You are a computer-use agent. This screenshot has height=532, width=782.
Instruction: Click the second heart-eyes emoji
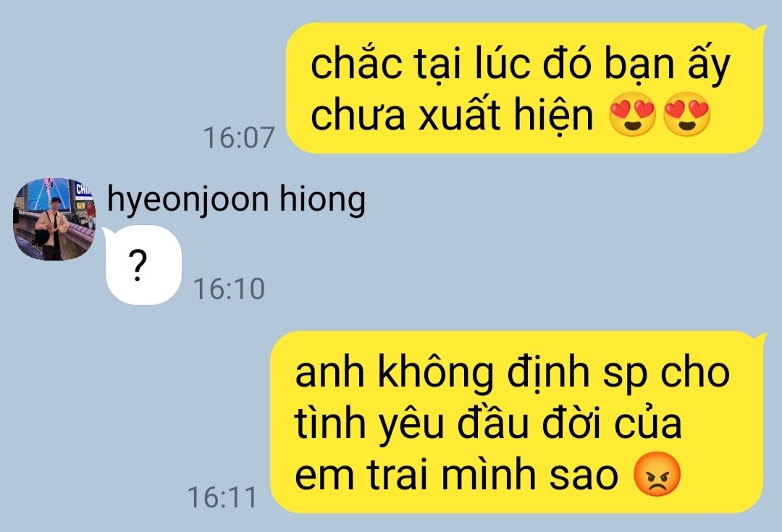pyautogui.click(x=686, y=114)
